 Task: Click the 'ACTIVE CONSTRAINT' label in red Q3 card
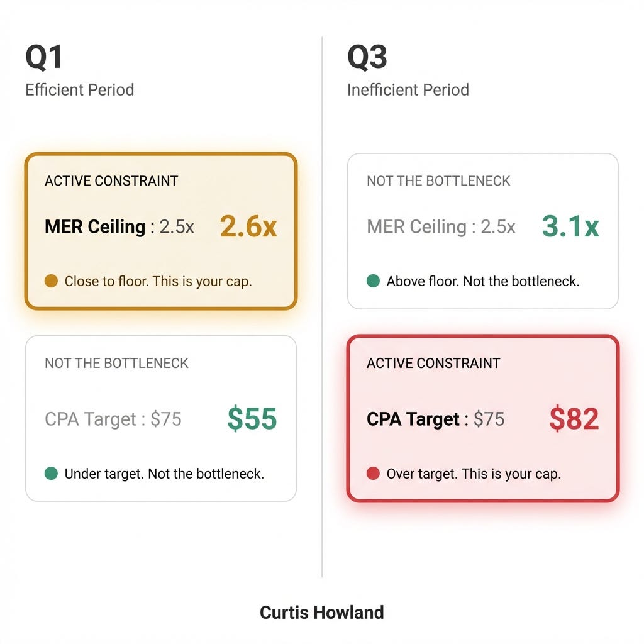coord(433,363)
